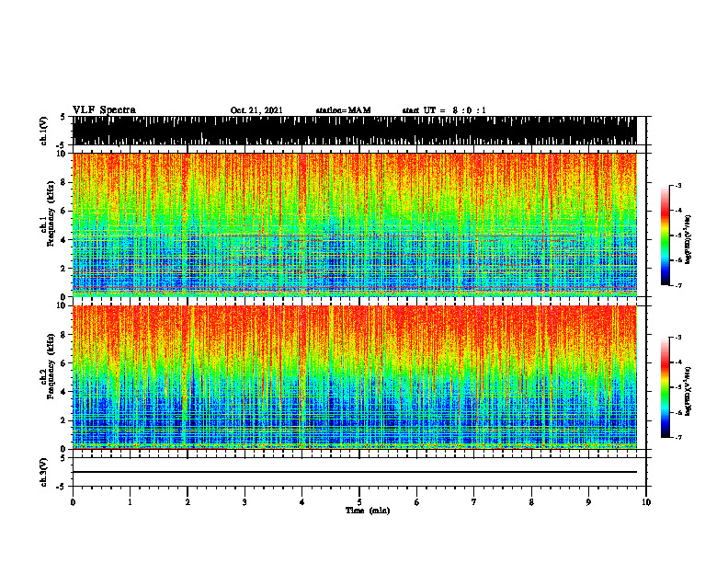Viewport: 728px width, 563px height.
Task: Click time axis tick label "1"
Action: tap(130, 502)
